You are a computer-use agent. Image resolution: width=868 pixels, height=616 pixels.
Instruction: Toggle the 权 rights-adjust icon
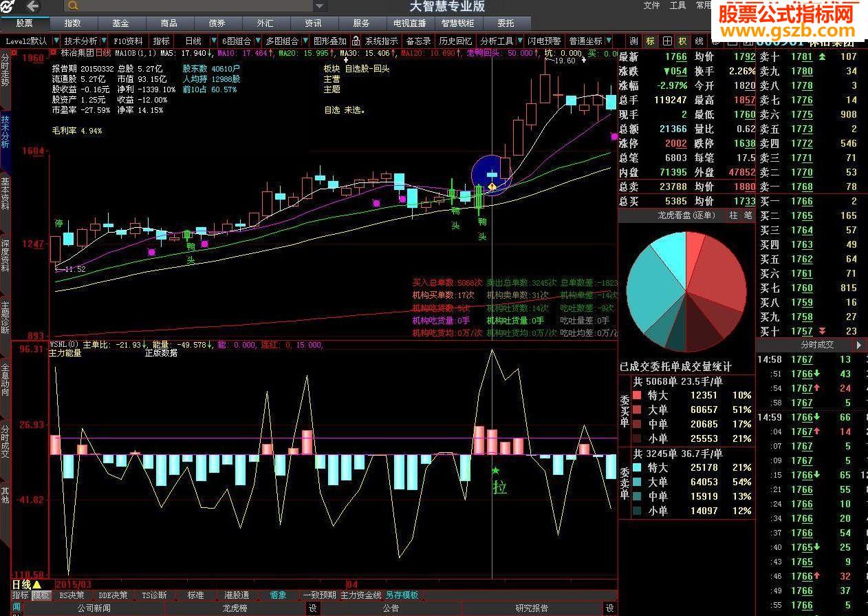click(682, 41)
